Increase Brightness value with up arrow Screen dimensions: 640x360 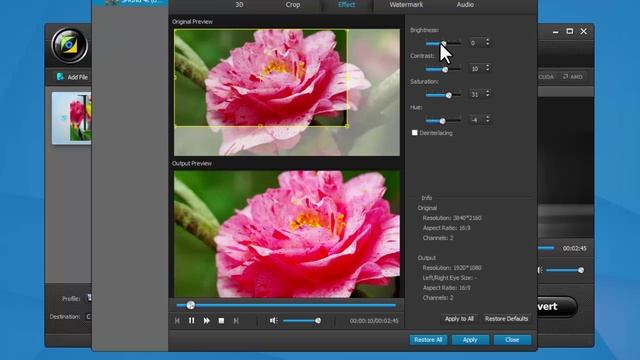487,40
